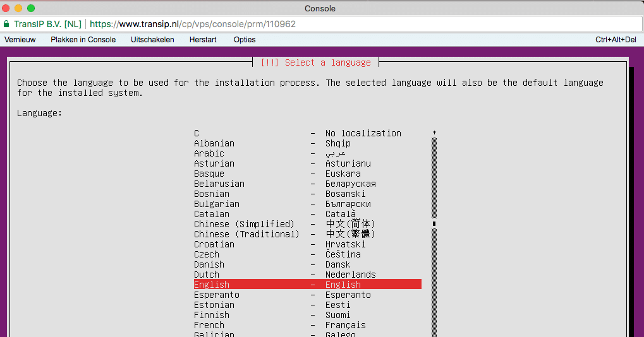Select Danish language row
The height and width of the screenshot is (337, 644).
pyautogui.click(x=308, y=264)
